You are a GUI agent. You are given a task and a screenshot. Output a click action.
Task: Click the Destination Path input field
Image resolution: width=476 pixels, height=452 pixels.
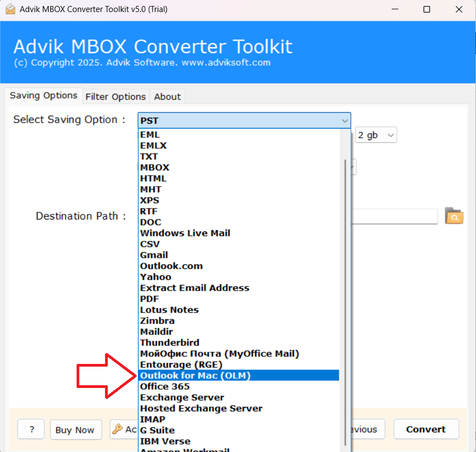click(394, 217)
